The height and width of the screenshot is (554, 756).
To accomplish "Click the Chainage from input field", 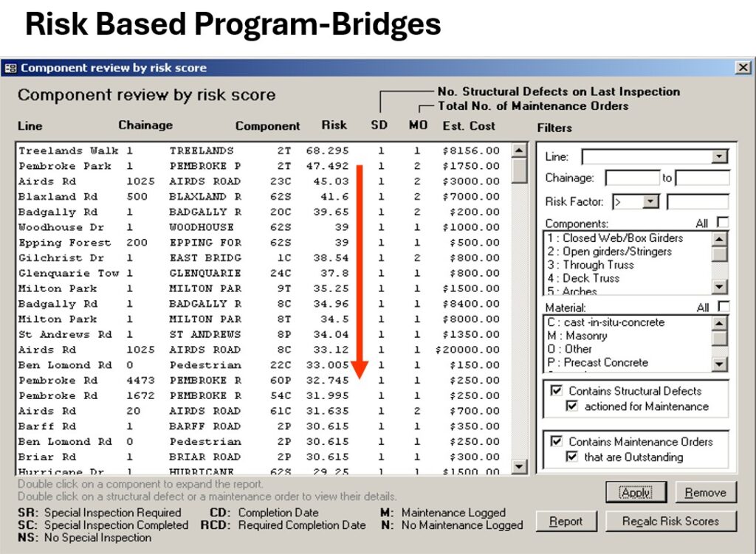I will pos(632,178).
